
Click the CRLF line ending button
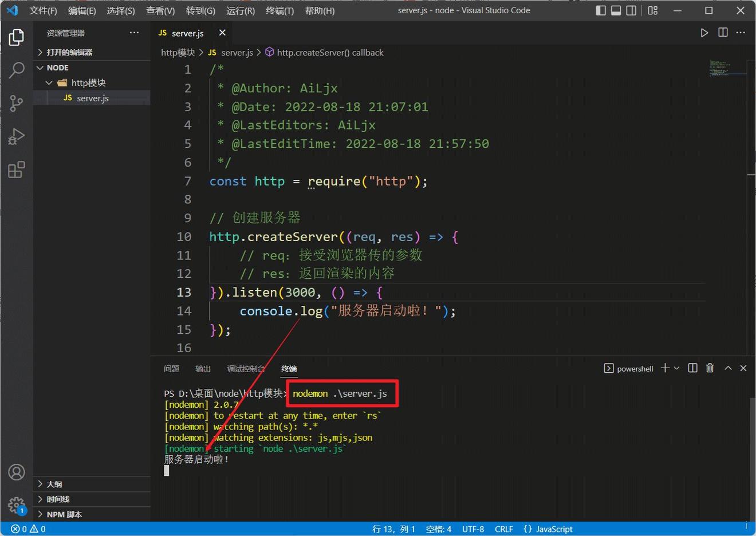pos(503,529)
